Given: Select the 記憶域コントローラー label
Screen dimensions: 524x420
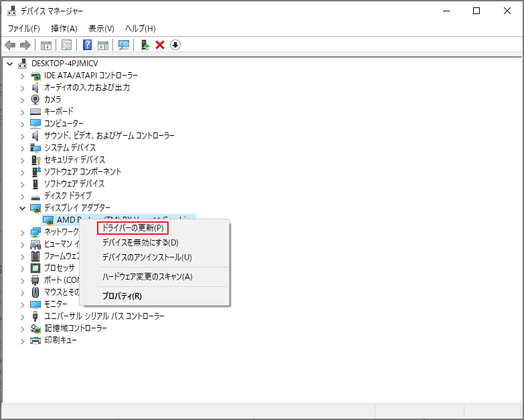Looking at the screenshot, I should click(76, 328).
